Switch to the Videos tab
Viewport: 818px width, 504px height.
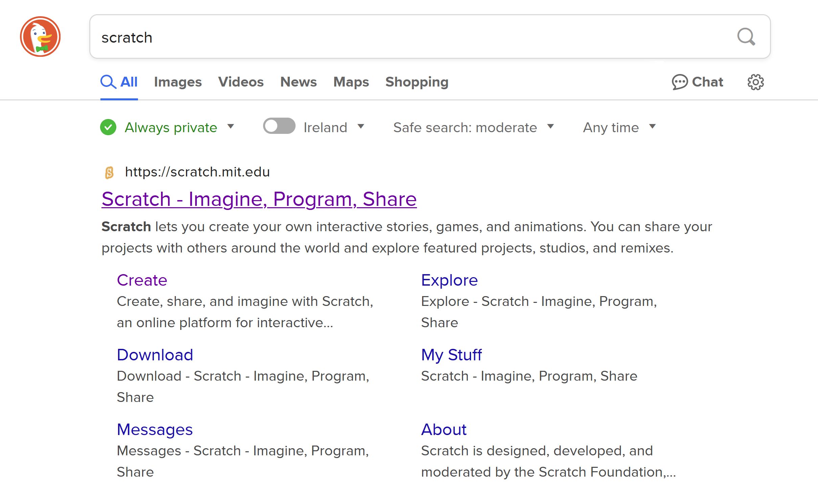[x=241, y=82]
